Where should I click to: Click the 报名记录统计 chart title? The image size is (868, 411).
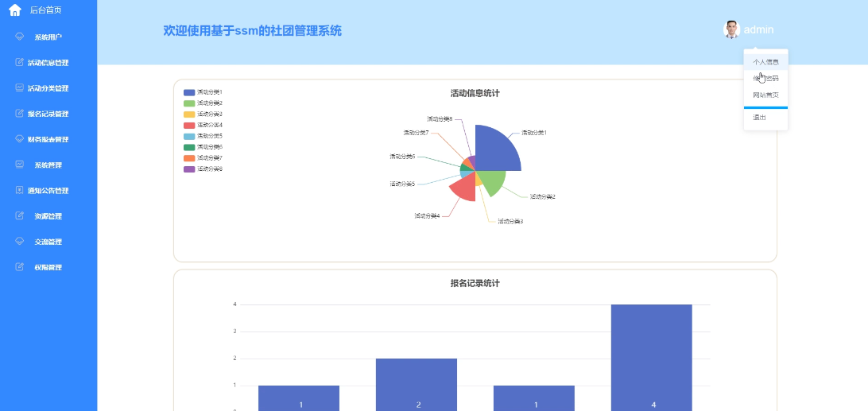tap(475, 283)
